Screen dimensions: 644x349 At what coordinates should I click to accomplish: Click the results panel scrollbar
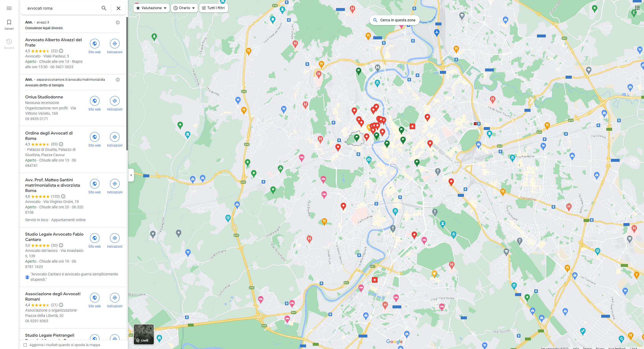tap(127, 83)
